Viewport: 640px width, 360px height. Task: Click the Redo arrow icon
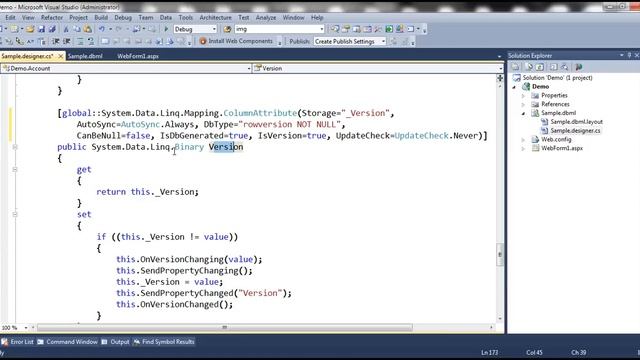pyautogui.click(x=119, y=29)
